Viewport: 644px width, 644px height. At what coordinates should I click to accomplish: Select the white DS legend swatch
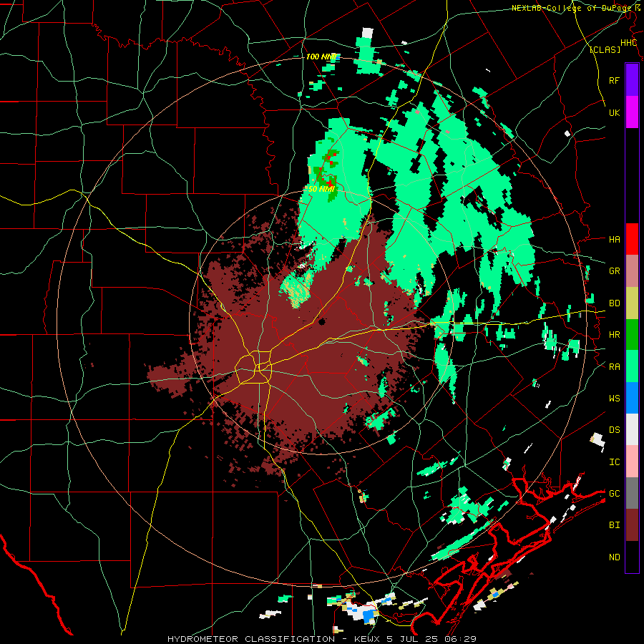pos(632,429)
